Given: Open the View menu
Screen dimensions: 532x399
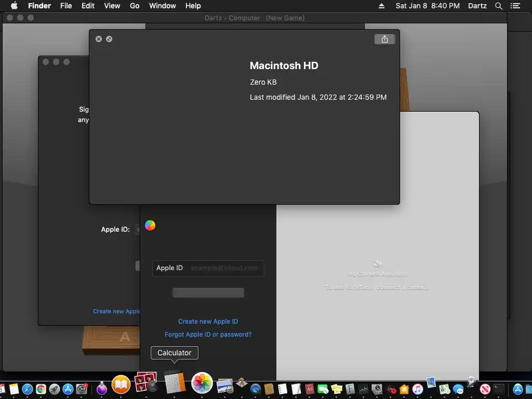Looking at the screenshot, I should pyautogui.click(x=112, y=6).
